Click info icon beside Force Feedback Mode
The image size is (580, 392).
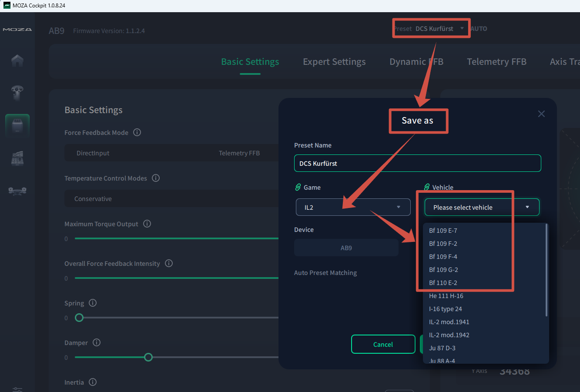coord(137,132)
